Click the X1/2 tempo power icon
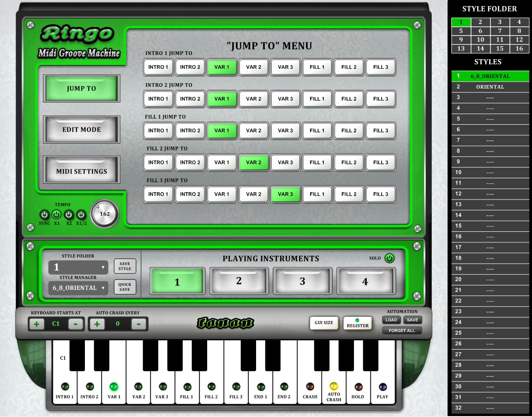This screenshot has height=417, width=532. tap(81, 215)
